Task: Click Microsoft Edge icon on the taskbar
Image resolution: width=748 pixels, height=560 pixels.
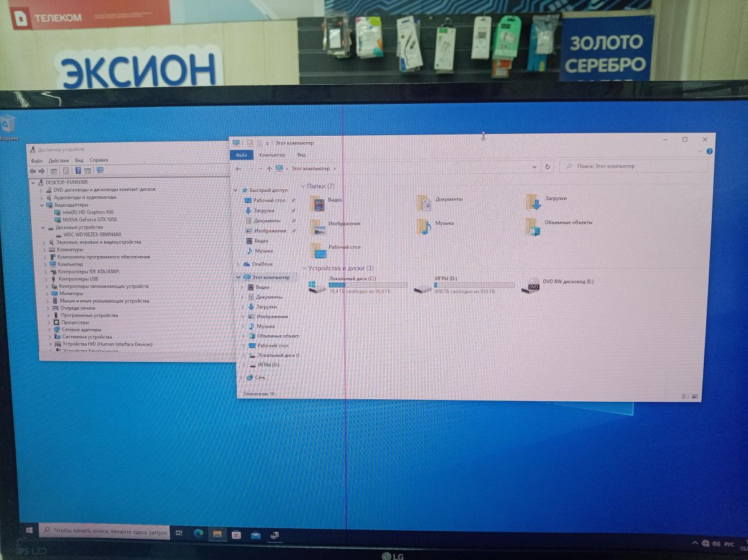Action: (x=199, y=533)
